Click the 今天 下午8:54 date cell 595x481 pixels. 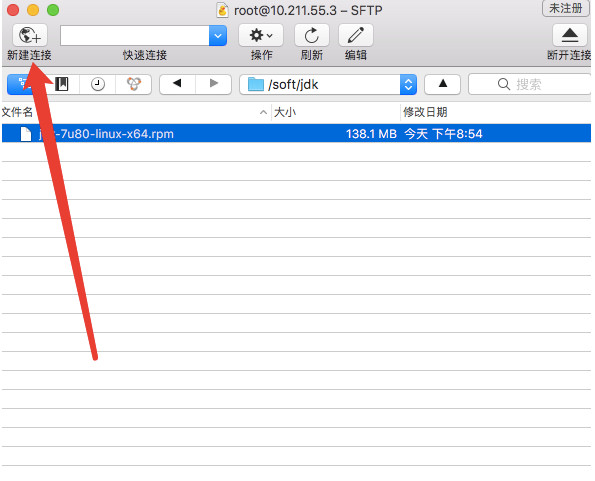[443, 134]
